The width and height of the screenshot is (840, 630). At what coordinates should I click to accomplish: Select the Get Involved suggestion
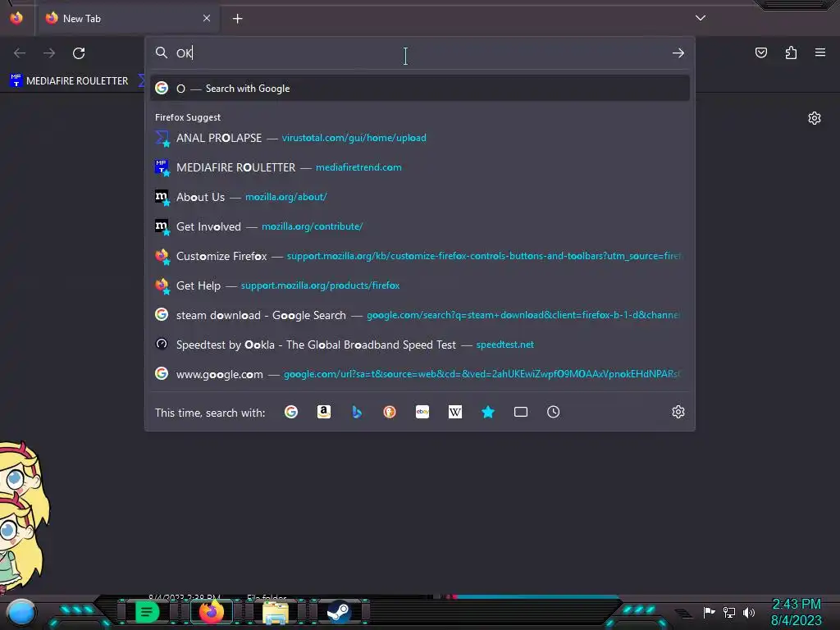420,226
